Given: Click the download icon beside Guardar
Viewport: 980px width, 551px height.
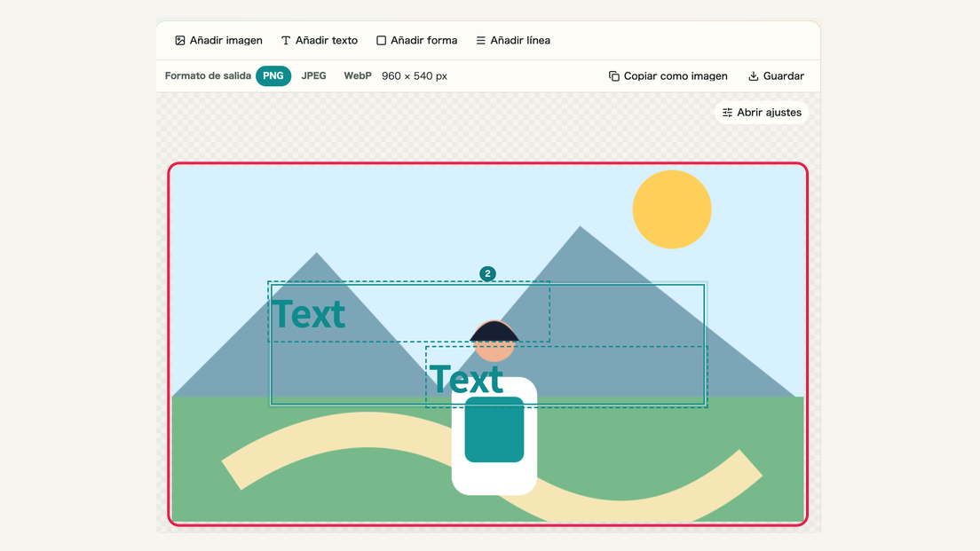Looking at the screenshot, I should click(754, 76).
